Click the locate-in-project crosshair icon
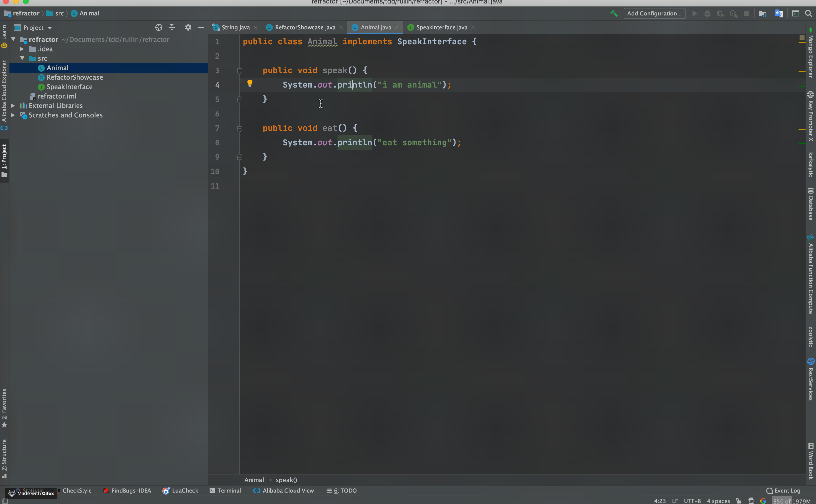The image size is (816, 504). click(x=159, y=27)
